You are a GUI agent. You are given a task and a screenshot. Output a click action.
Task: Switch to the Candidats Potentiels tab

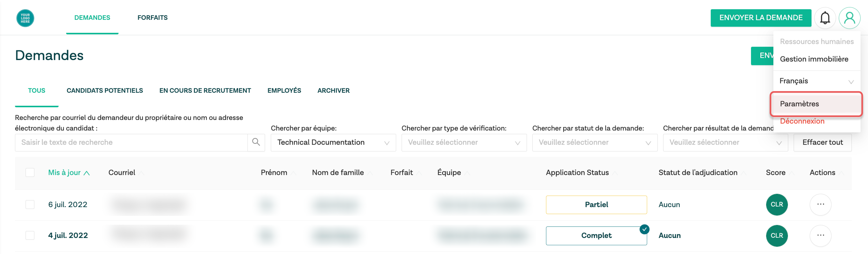[x=105, y=91]
